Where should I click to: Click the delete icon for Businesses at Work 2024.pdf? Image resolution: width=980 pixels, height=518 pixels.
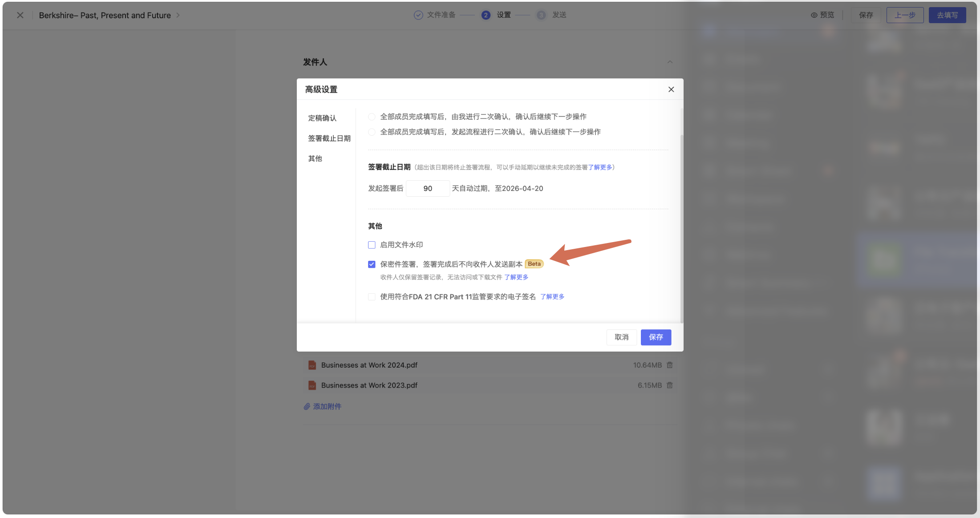[670, 365]
